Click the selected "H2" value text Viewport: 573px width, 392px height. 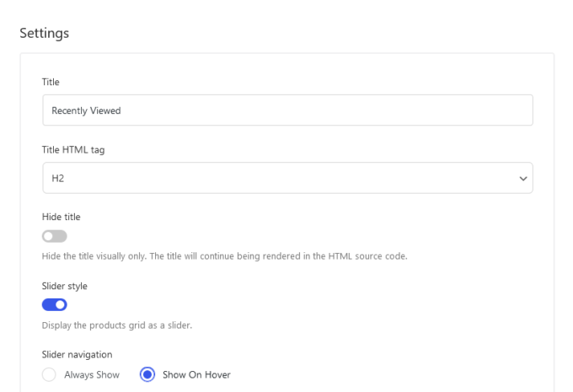coord(58,179)
